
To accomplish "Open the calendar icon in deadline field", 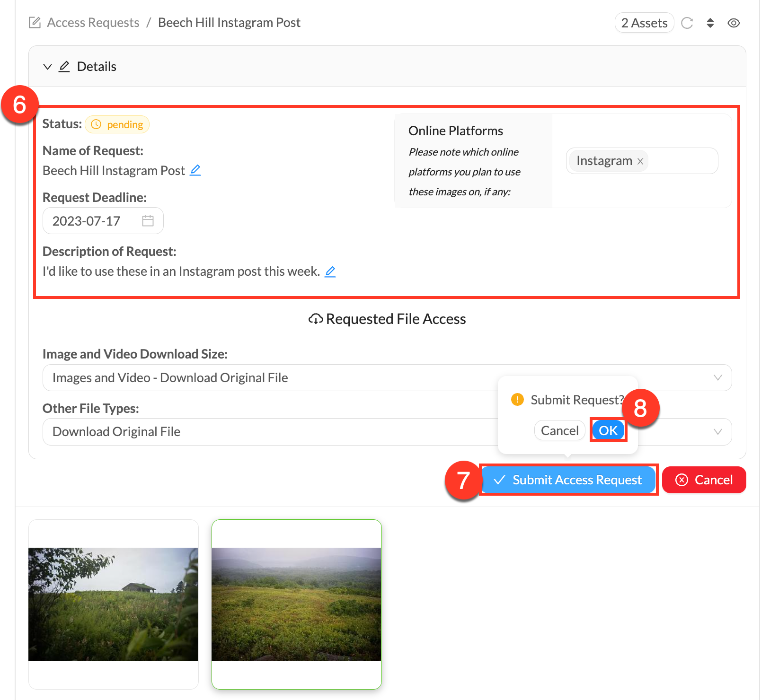I will pos(148,221).
